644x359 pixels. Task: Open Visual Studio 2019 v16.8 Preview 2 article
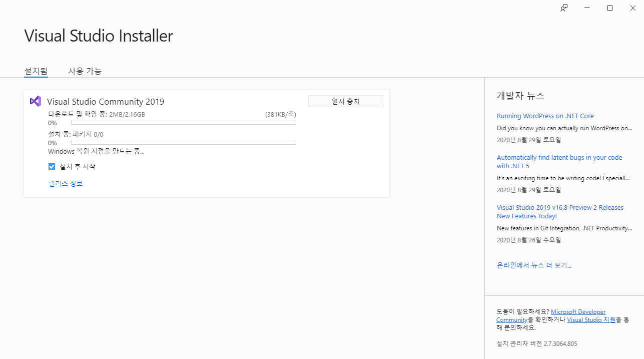[560, 212]
